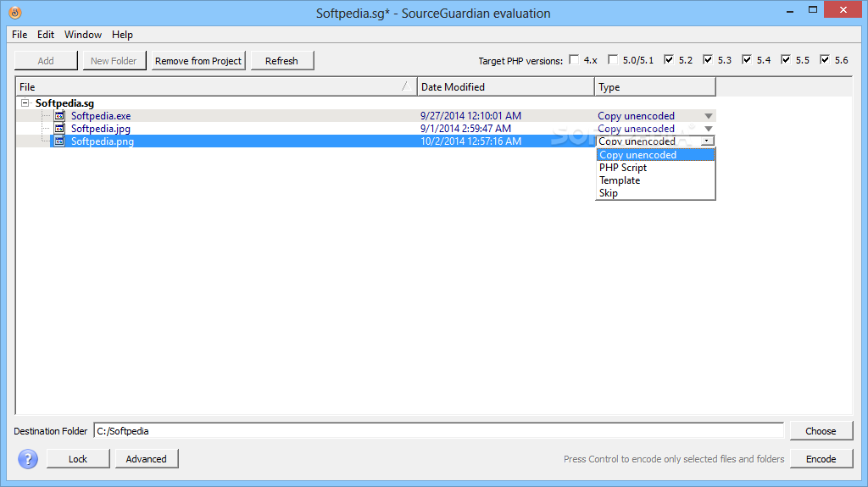Click the date 10/2/2014 12:57:16 AM

470,141
